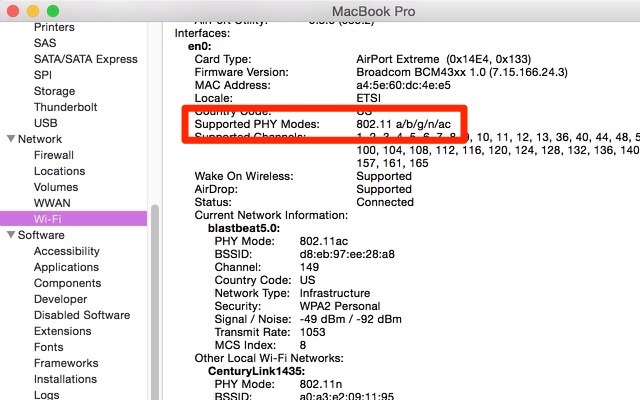Open the Storage entry
Viewport: 640px width, 400px height.
[54, 91]
